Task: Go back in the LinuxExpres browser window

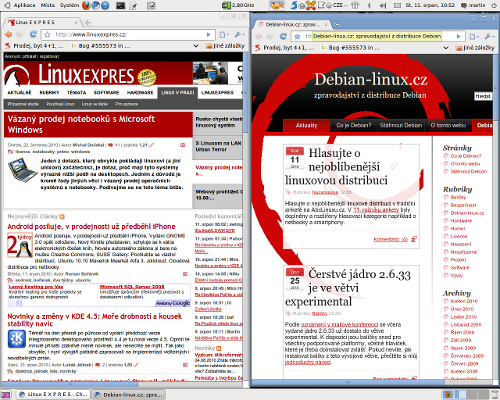Action: pos(9,34)
